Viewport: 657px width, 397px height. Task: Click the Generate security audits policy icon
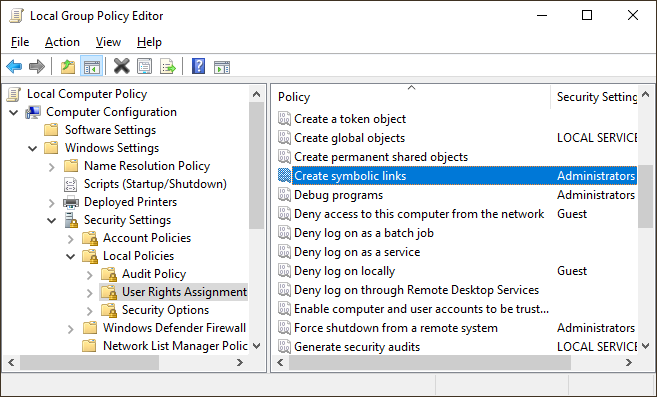tap(284, 347)
